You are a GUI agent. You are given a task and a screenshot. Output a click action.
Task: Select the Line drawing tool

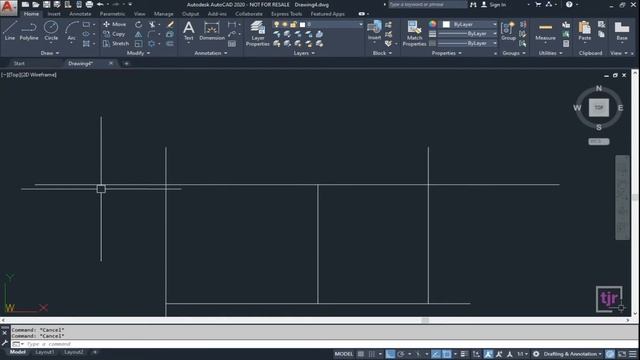(x=10, y=31)
